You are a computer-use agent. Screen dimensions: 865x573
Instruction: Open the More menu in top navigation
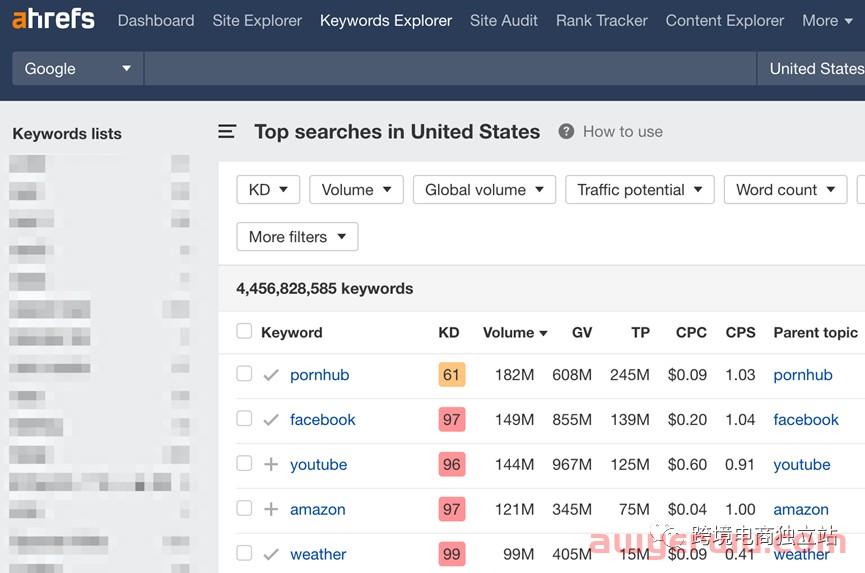(x=827, y=21)
